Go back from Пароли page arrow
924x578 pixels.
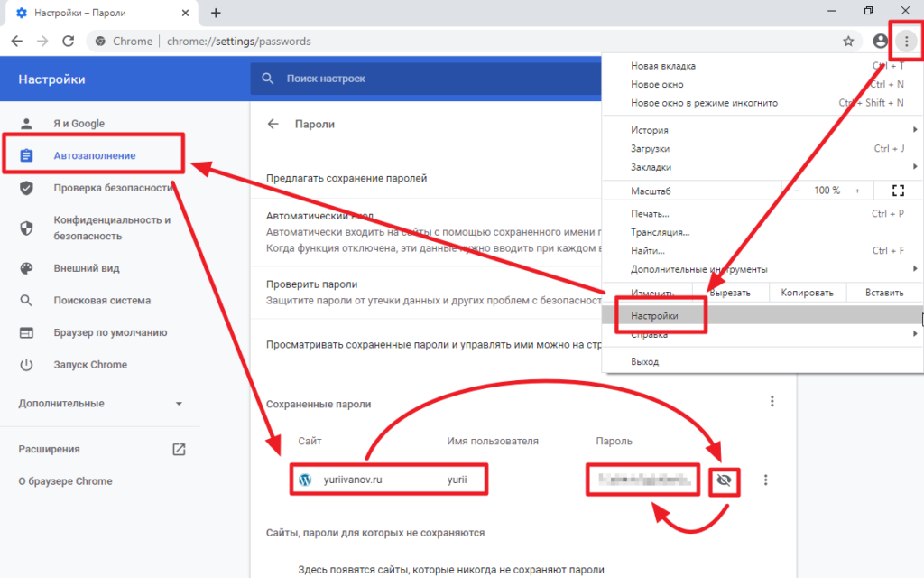273,124
